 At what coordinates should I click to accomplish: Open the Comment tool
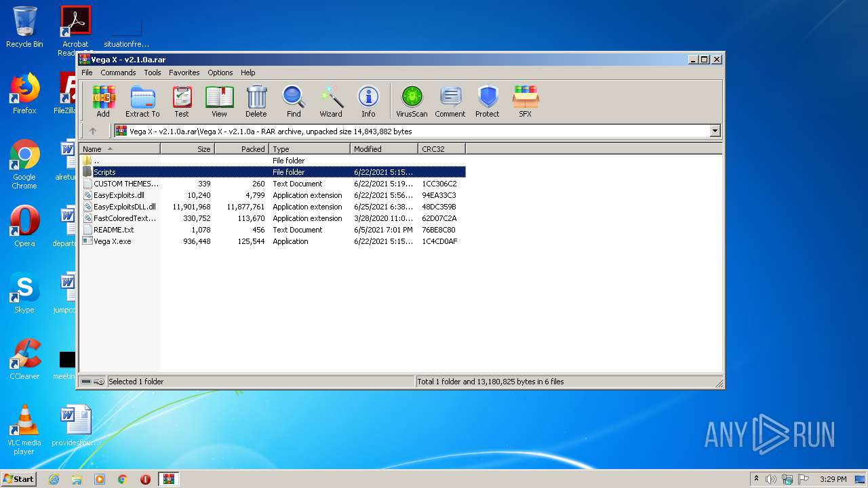point(450,102)
